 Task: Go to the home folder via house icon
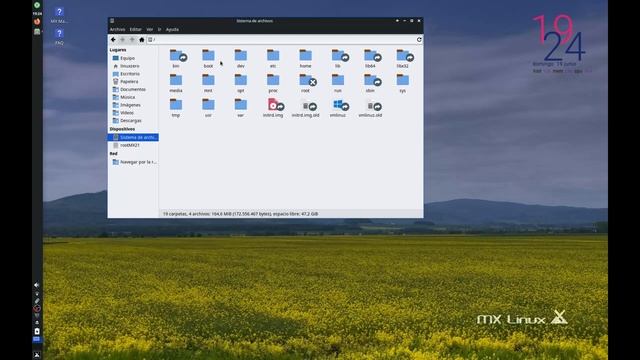tap(142, 40)
